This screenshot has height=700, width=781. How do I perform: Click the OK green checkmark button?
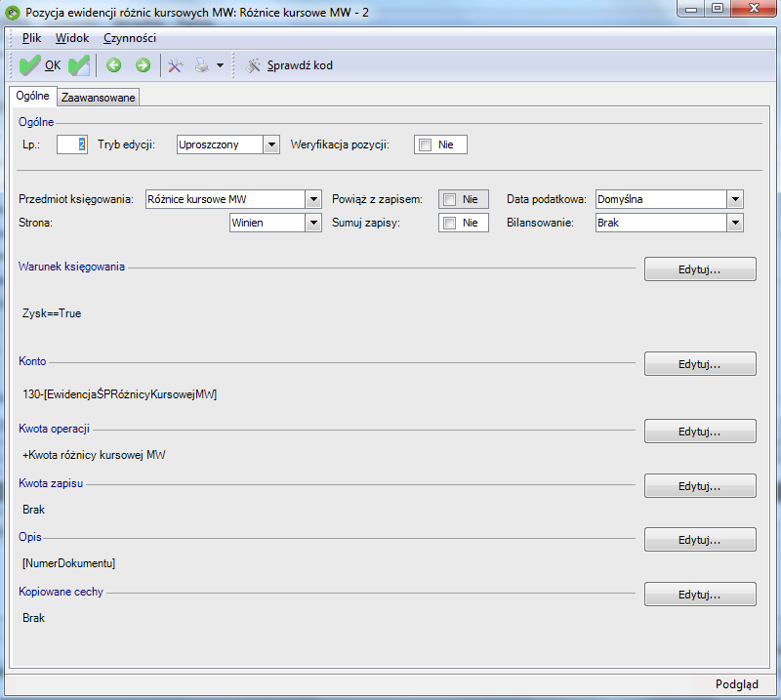[40, 65]
